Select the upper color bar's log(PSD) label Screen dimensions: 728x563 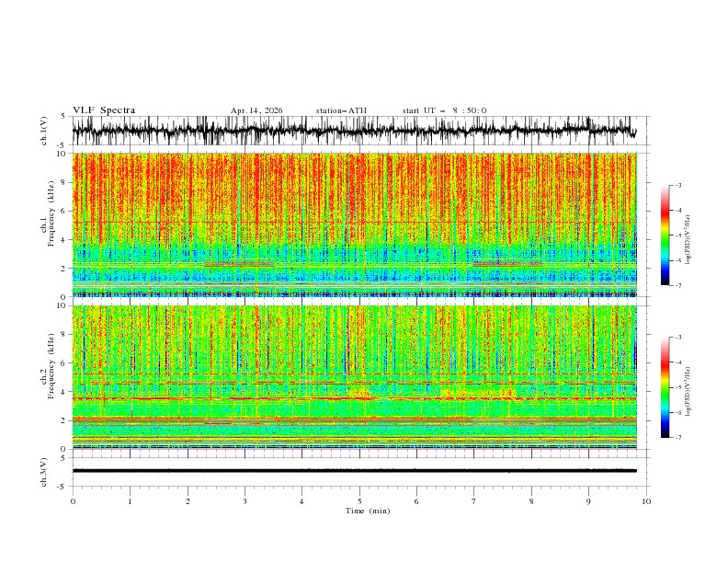tap(688, 240)
